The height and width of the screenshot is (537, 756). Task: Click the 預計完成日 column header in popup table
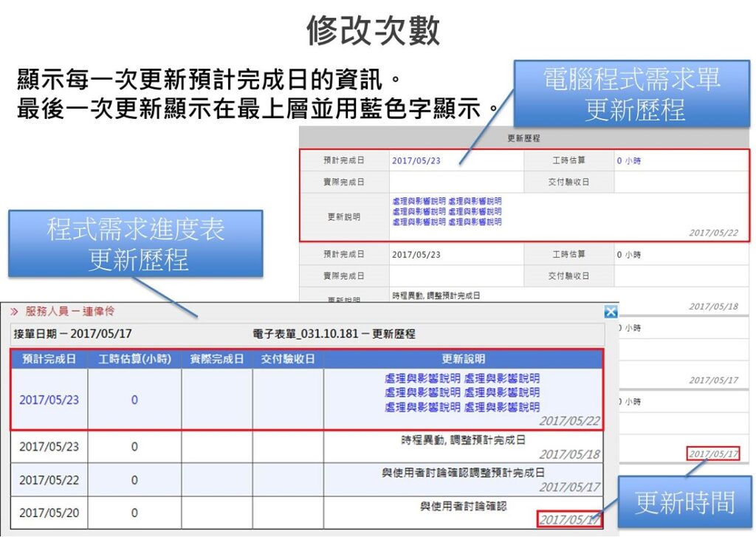coord(49,359)
